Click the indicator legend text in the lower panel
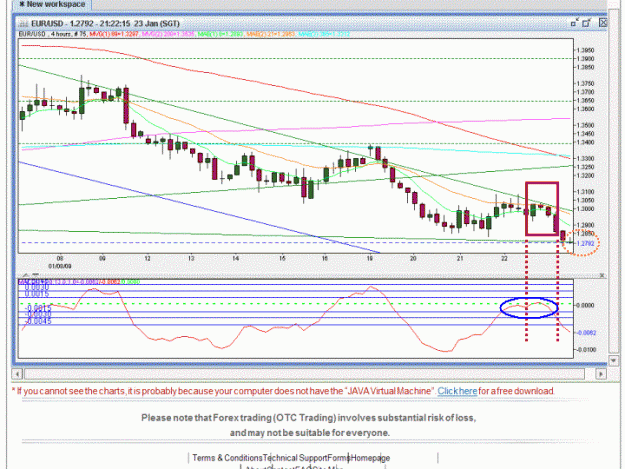The image size is (625, 469). [x=79, y=282]
